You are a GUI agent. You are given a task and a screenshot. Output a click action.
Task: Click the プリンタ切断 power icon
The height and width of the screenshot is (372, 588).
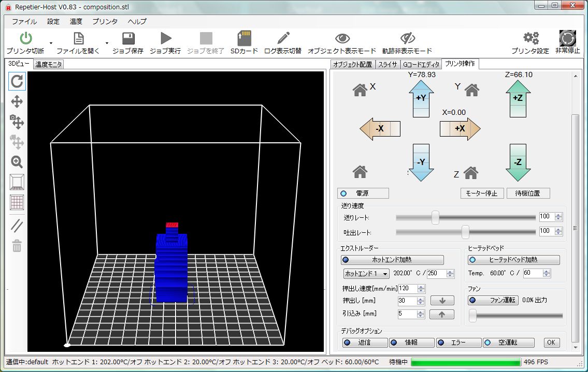pos(25,38)
